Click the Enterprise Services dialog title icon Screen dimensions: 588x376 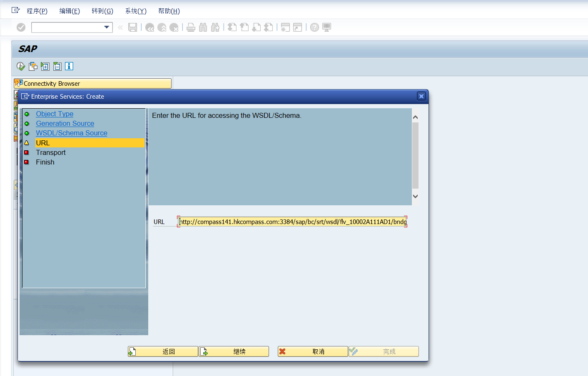[x=25, y=96]
